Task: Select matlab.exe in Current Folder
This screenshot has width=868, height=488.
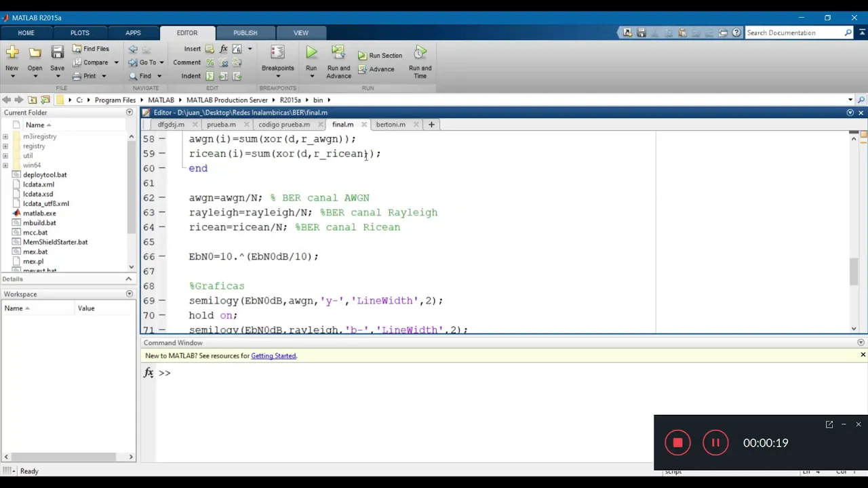Action: click(x=39, y=213)
